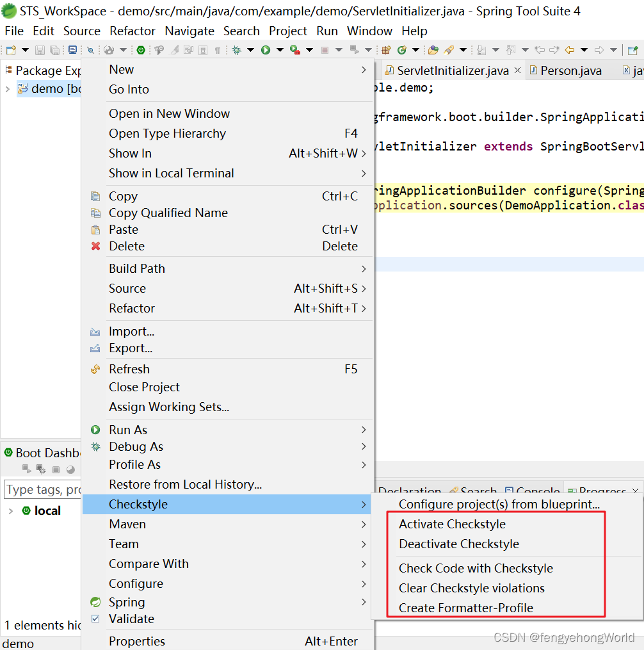Screen dimensions: 644x650
Task: Open Build Path submenu
Action: [227, 268]
